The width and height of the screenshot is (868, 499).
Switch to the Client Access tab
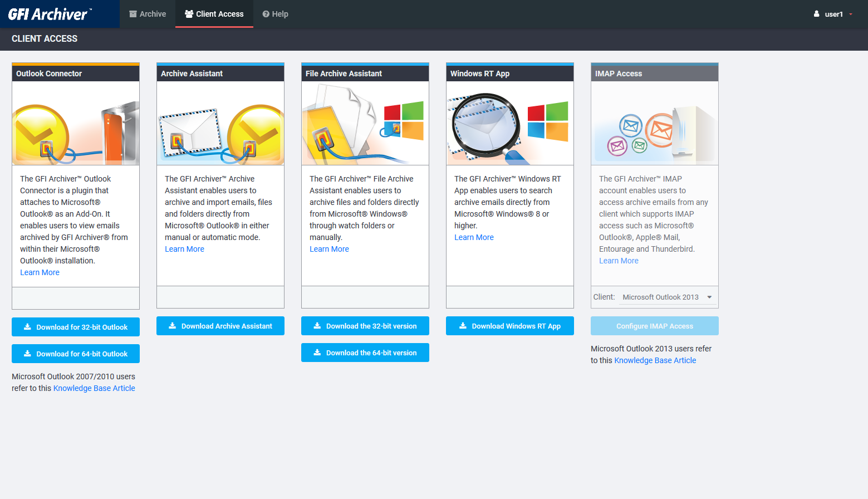click(x=214, y=14)
